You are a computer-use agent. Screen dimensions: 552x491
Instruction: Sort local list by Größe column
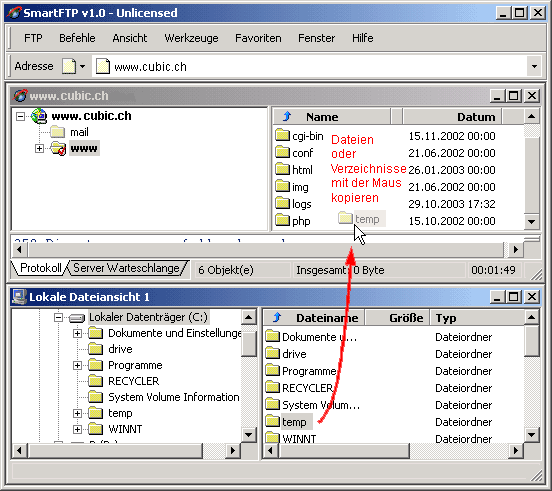tap(397, 318)
